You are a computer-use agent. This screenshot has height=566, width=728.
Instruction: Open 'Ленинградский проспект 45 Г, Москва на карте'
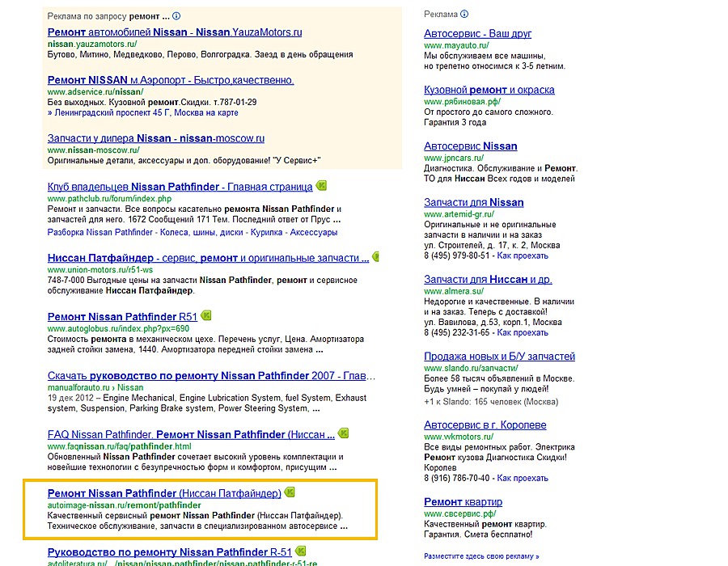pyautogui.click(x=146, y=112)
